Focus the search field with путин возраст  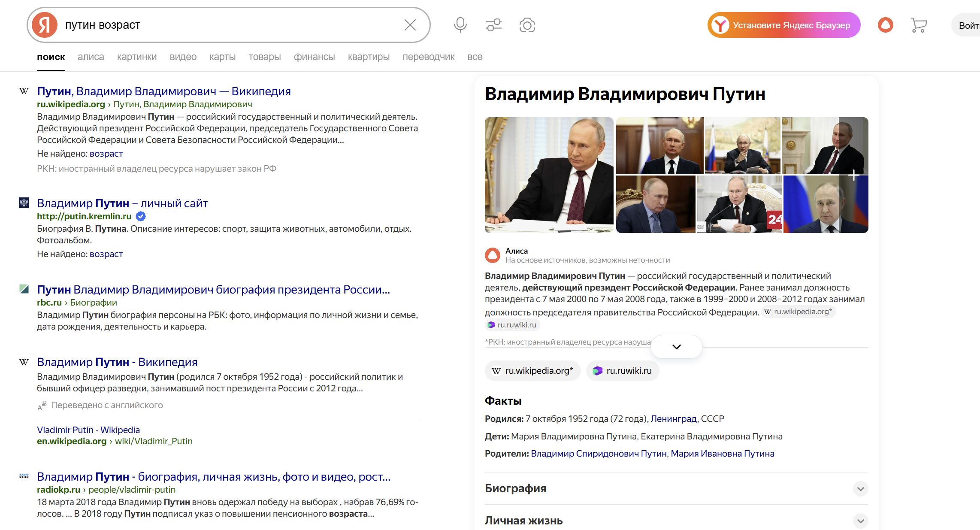pos(230,25)
